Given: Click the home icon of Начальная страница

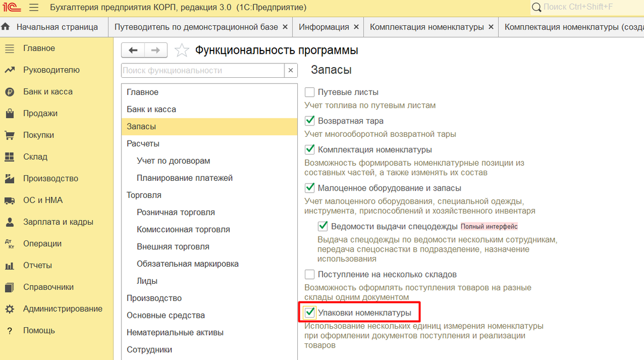Looking at the screenshot, I should pyautogui.click(x=6, y=26).
